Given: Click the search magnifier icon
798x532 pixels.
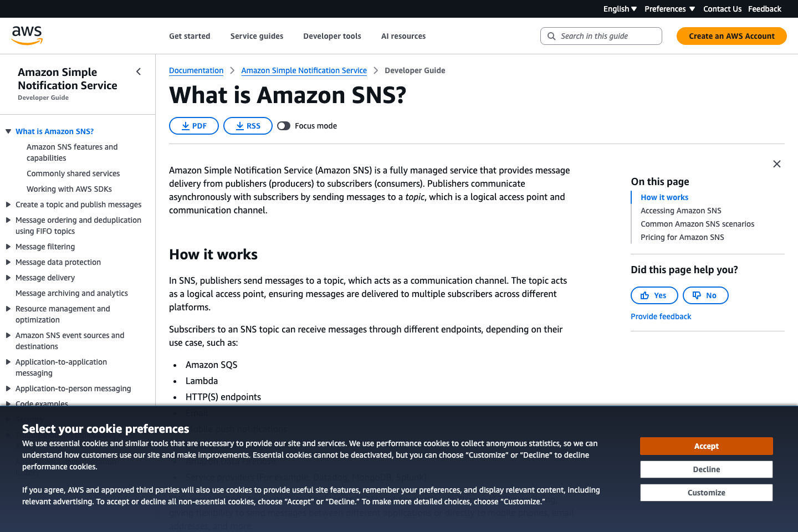Looking at the screenshot, I should pos(551,35).
